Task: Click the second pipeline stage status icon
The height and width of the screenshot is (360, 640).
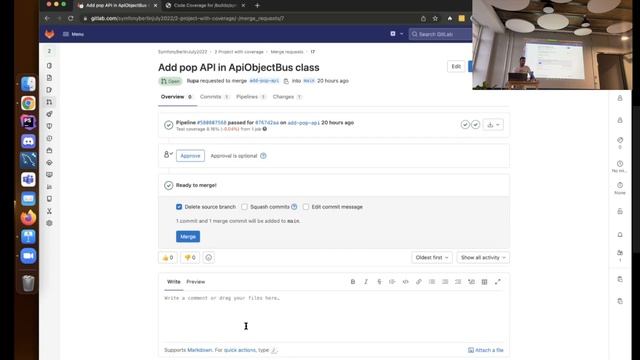Action: [x=476, y=125]
